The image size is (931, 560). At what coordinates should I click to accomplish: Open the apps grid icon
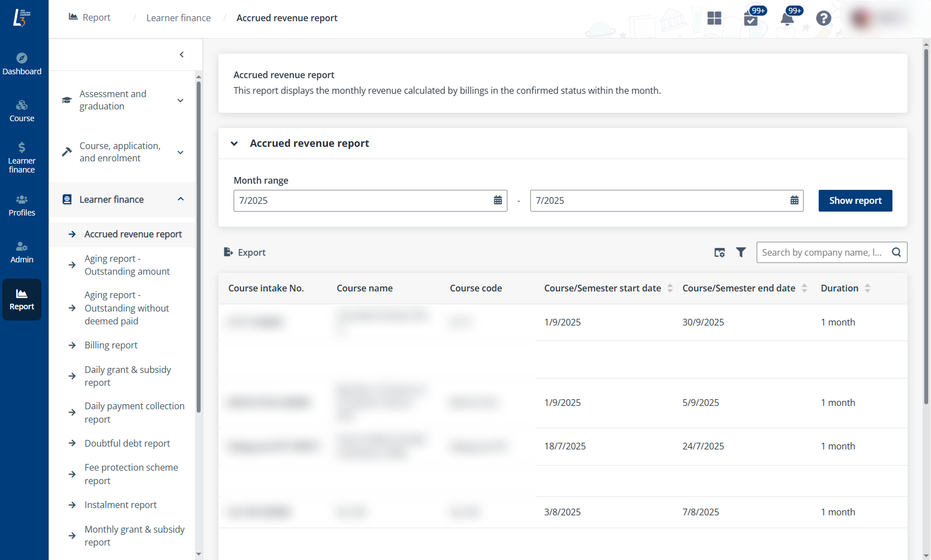tap(714, 18)
